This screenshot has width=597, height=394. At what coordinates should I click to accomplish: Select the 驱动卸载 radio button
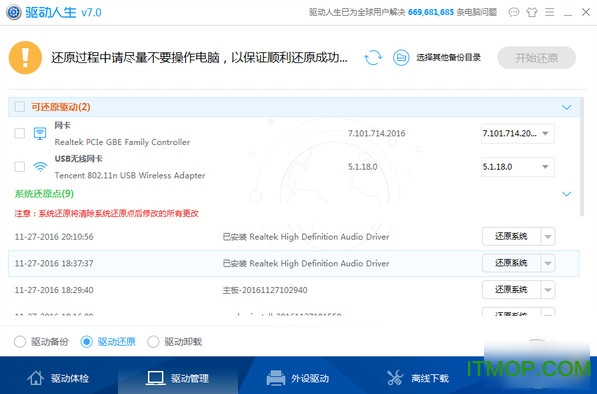(153, 341)
